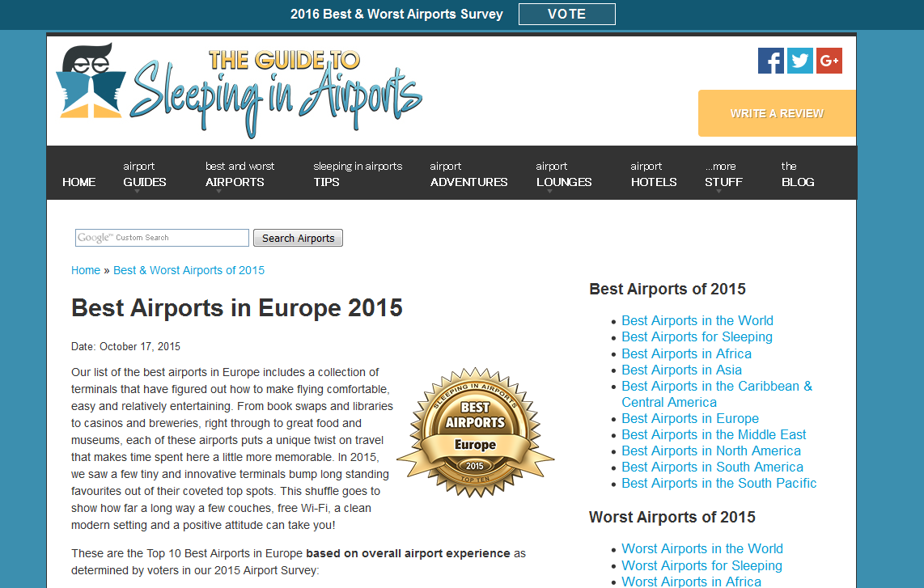Open Worst Airports for Sleeping link

coord(701,565)
